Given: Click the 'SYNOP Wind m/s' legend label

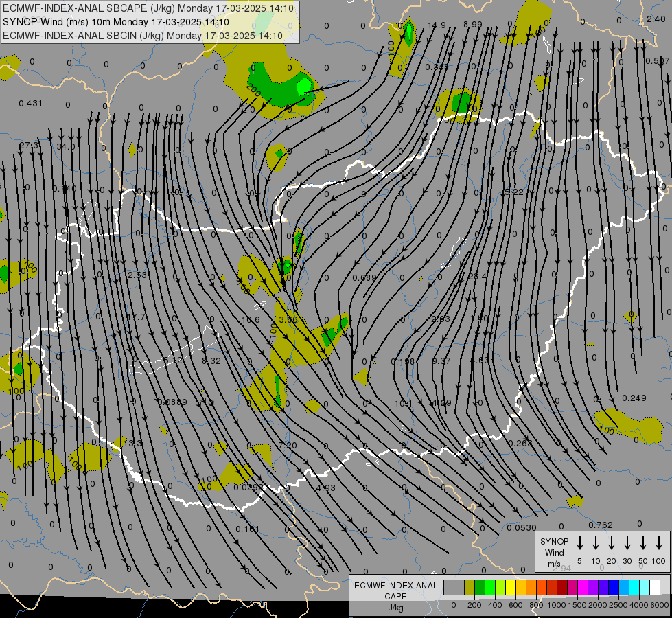Looking at the screenshot, I should (554, 552).
